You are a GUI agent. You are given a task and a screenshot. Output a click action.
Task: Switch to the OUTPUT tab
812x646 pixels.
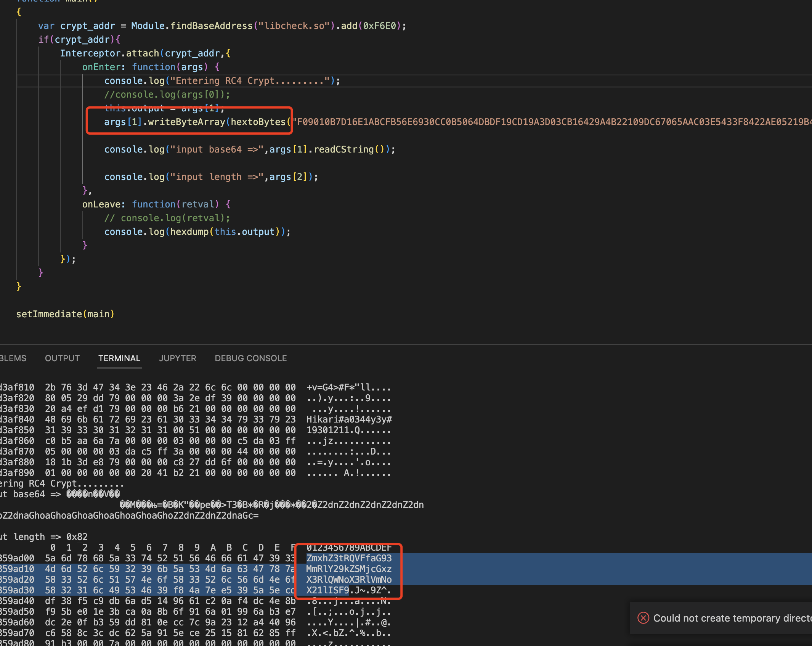pyautogui.click(x=62, y=358)
